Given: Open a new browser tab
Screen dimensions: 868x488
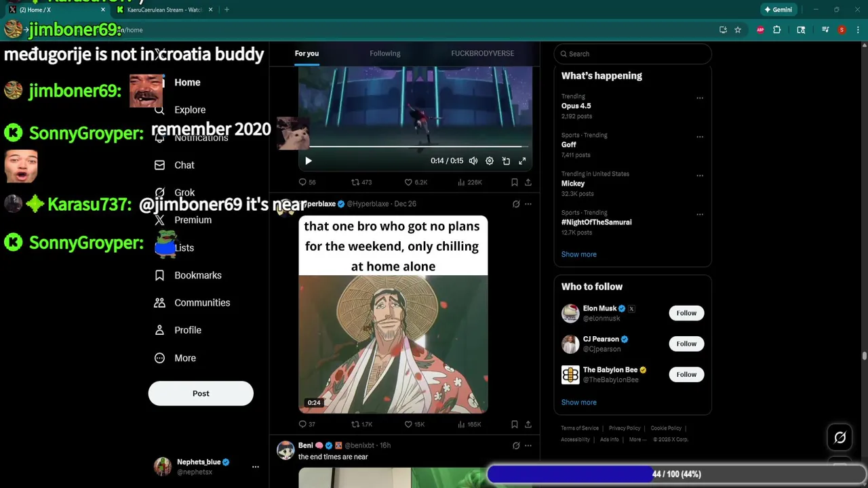Looking at the screenshot, I should coord(226,9).
